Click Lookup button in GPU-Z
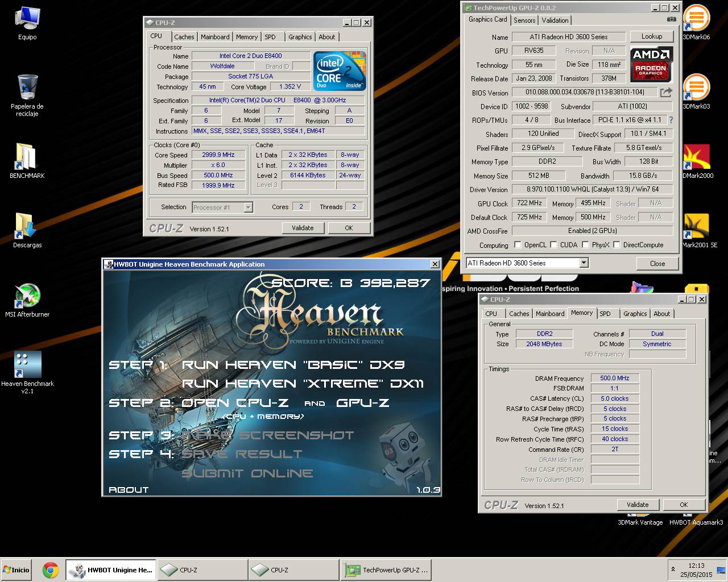 [x=652, y=36]
